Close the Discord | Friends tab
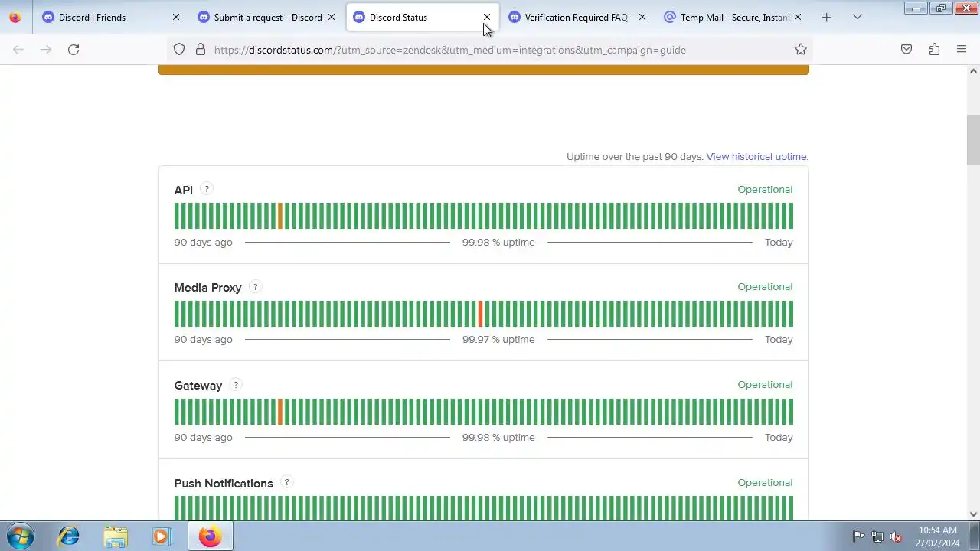Image resolution: width=980 pixels, height=551 pixels. 176,17
